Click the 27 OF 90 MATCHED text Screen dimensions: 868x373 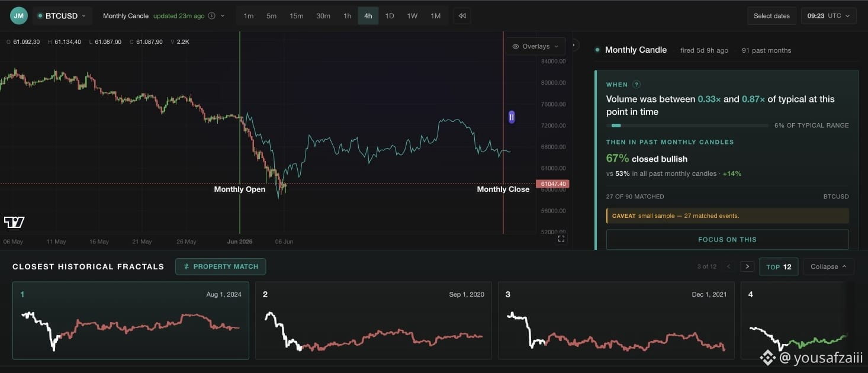pyautogui.click(x=635, y=197)
